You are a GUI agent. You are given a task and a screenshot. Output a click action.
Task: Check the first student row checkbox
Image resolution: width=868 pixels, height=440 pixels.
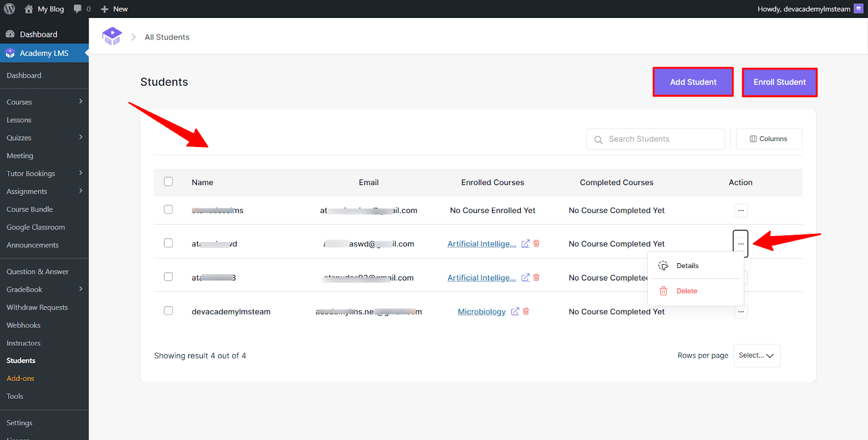tap(168, 209)
